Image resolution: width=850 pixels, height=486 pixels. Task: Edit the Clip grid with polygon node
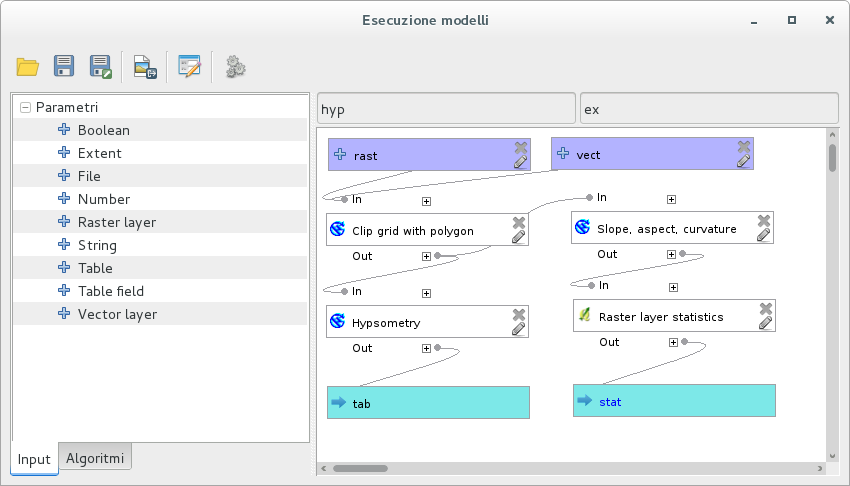click(518, 237)
